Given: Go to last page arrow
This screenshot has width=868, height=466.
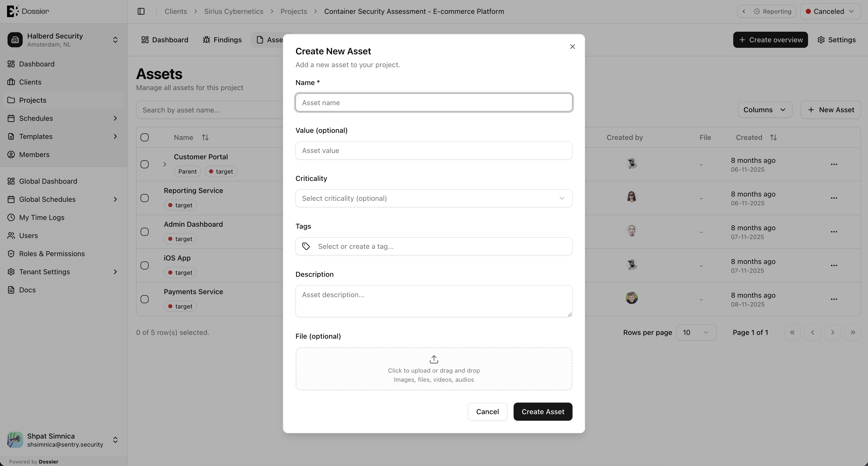Looking at the screenshot, I should pos(852,332).
